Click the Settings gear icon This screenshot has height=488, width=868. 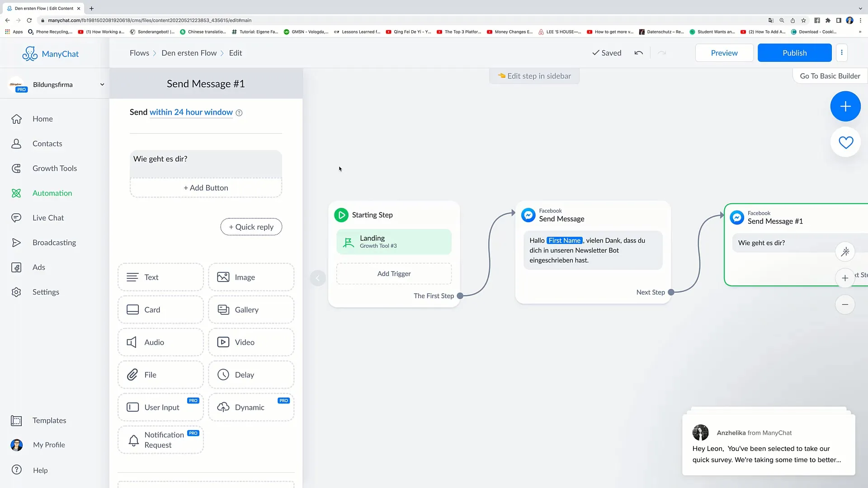click(16, 292)
